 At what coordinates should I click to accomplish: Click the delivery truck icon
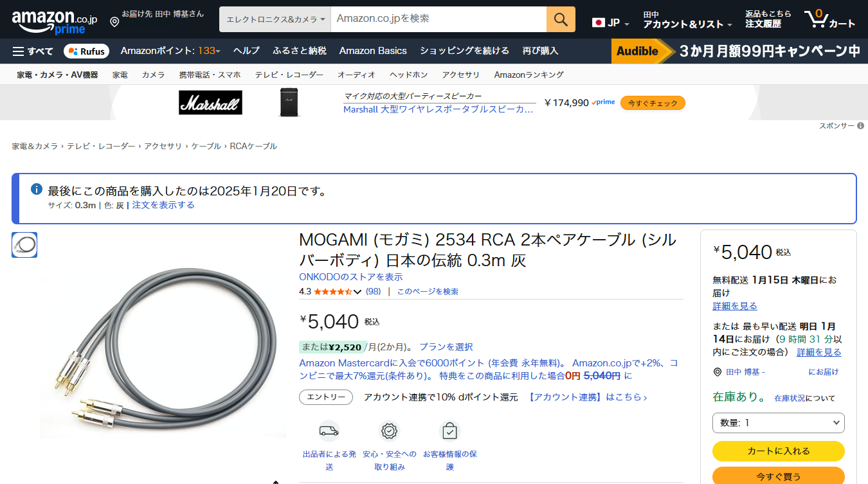click(329, 431)
